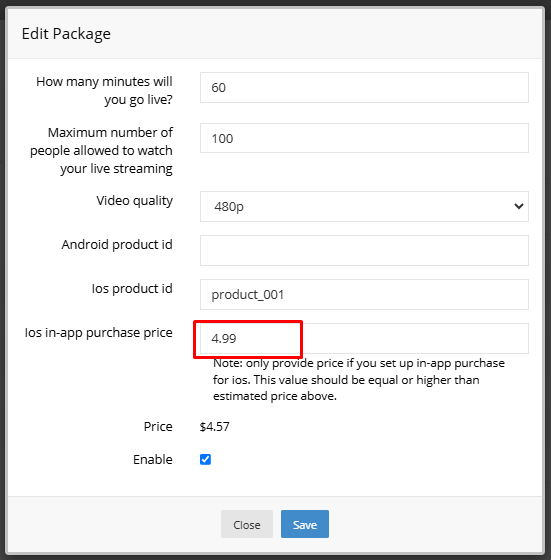Click the 'Ios in-app purchase price' label
Screen dimensions: 551x560
click(x=99, y=333)
